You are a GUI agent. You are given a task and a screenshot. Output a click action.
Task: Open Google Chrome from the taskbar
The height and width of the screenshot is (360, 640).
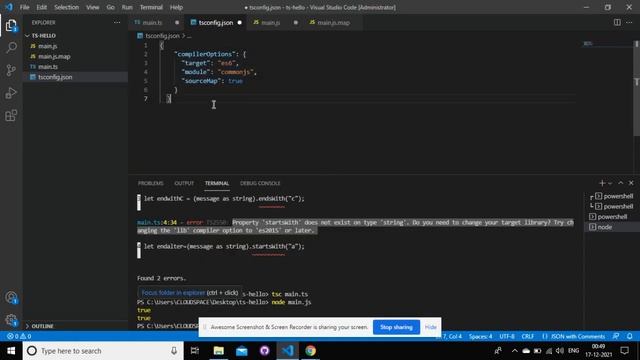pyautogui.click(x=310, y=351)
